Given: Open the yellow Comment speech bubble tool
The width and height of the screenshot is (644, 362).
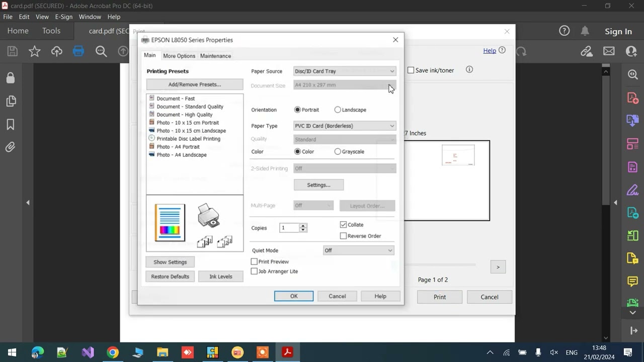Looking at the screenshot, I should 632,281.
